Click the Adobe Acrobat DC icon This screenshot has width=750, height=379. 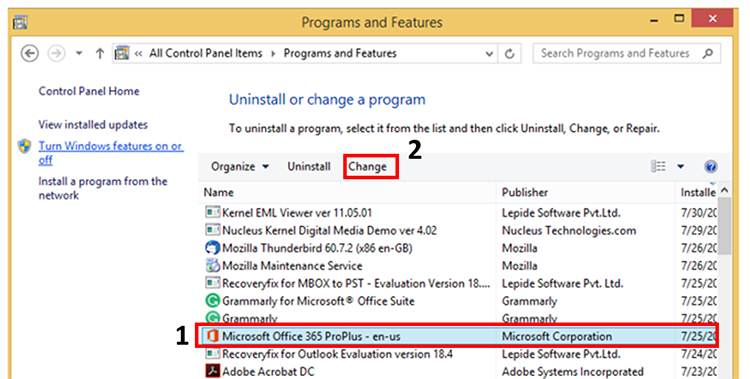[x=212, y=371]
